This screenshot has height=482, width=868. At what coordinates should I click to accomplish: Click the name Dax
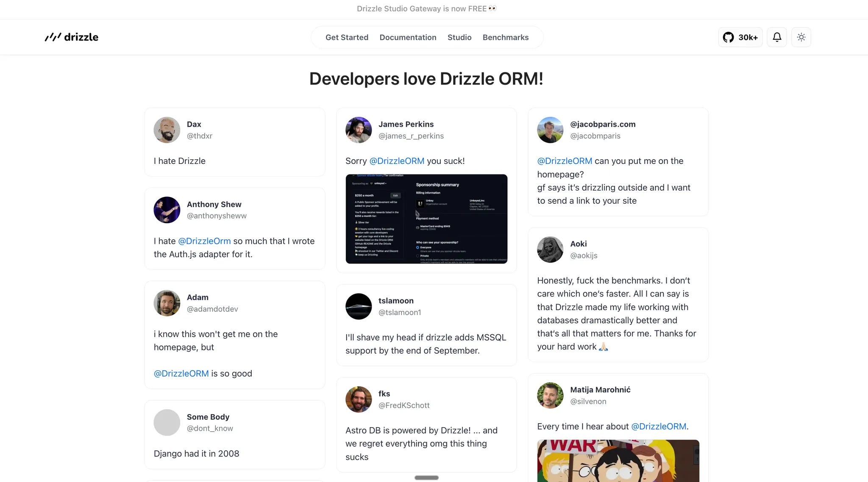click(194, 124)
